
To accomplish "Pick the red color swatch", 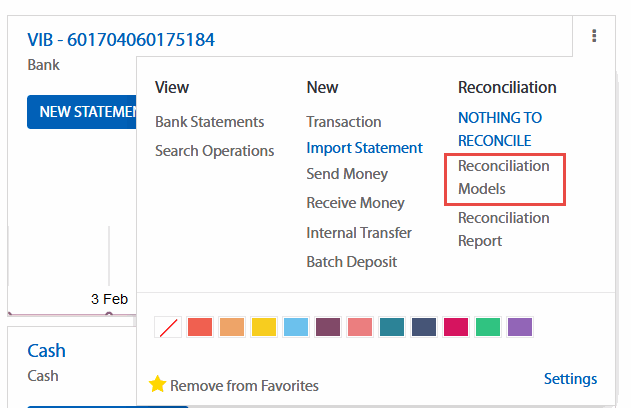I will [200, 327].
